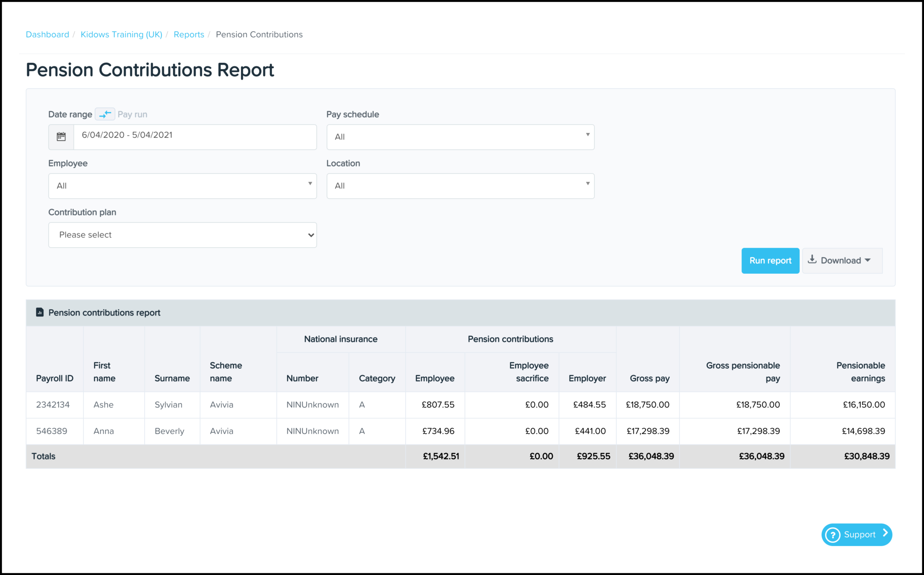Open the Download options caret

tap(868, 260)
